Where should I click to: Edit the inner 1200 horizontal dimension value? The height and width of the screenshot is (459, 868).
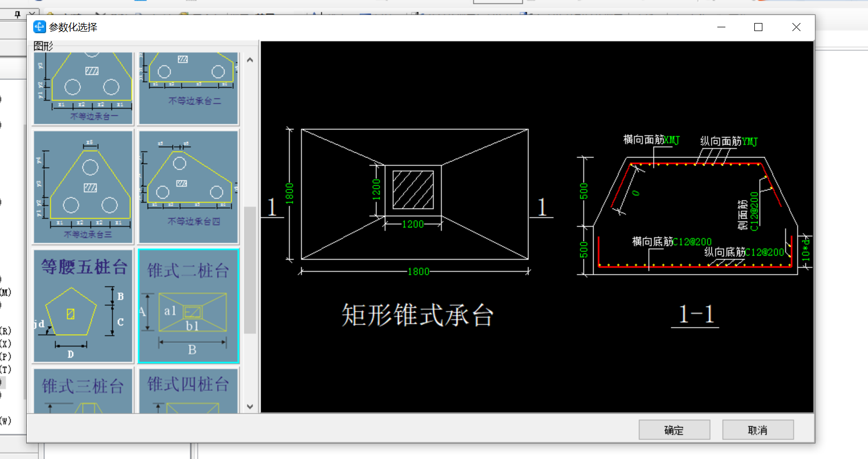pyautogui.click(x=413, y=224)
